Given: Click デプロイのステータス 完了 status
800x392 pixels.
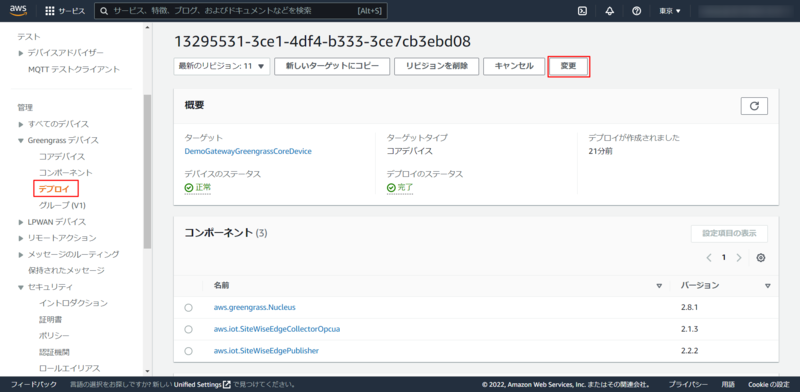Looking at the screenshot, I should point(400,188).
